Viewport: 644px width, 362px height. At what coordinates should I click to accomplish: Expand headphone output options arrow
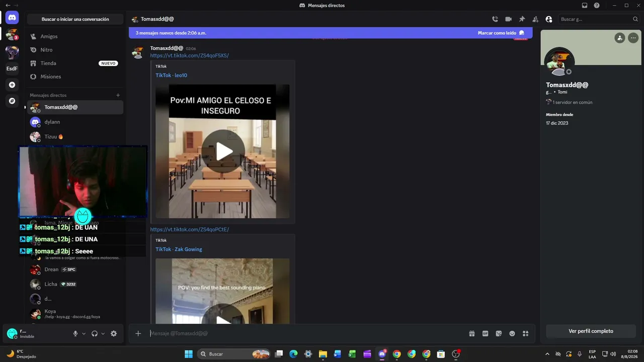click(103, 333)
